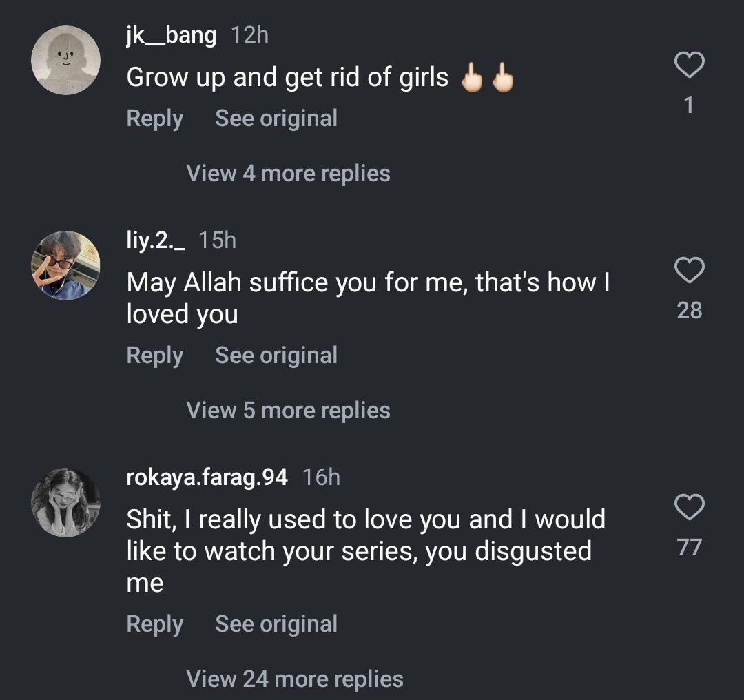
Task: View the 77 likes count
Action: (689, 548)
